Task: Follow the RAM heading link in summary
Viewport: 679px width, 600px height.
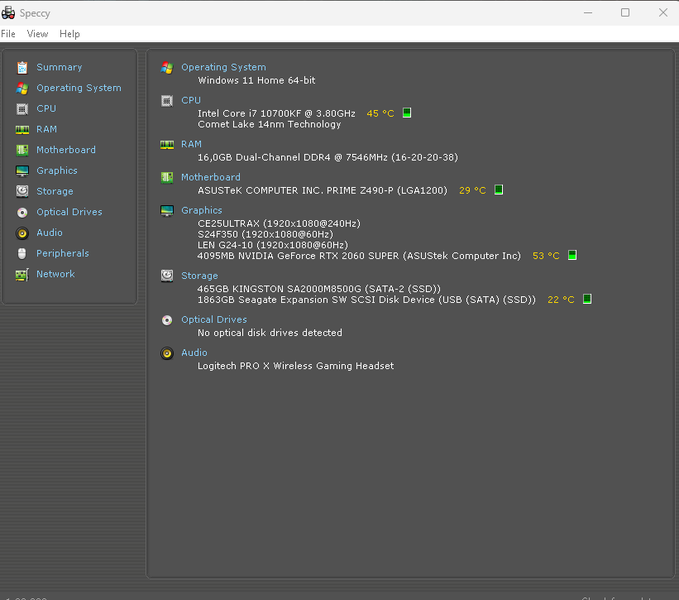Action: (x=191, y=144)
